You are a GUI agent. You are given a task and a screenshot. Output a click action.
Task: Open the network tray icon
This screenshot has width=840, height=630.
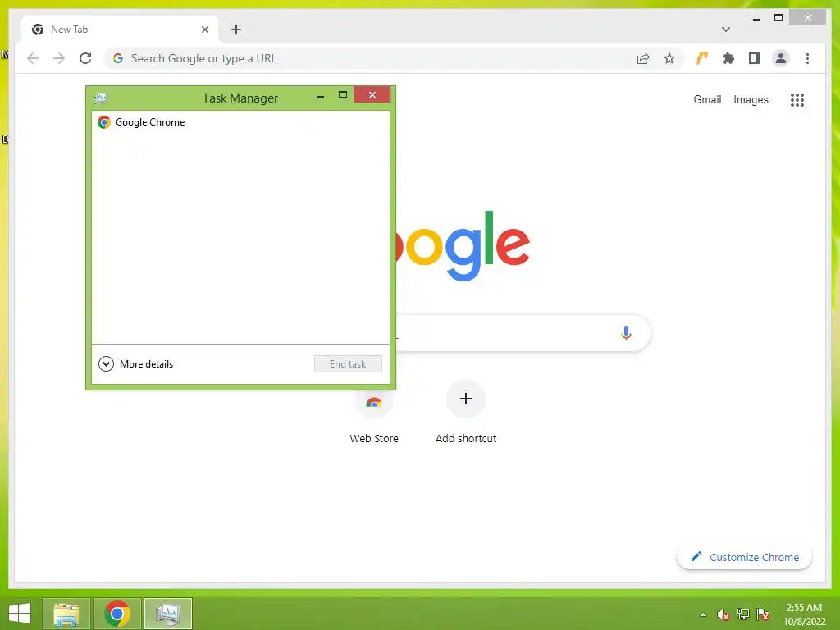(x=743, y=614)
